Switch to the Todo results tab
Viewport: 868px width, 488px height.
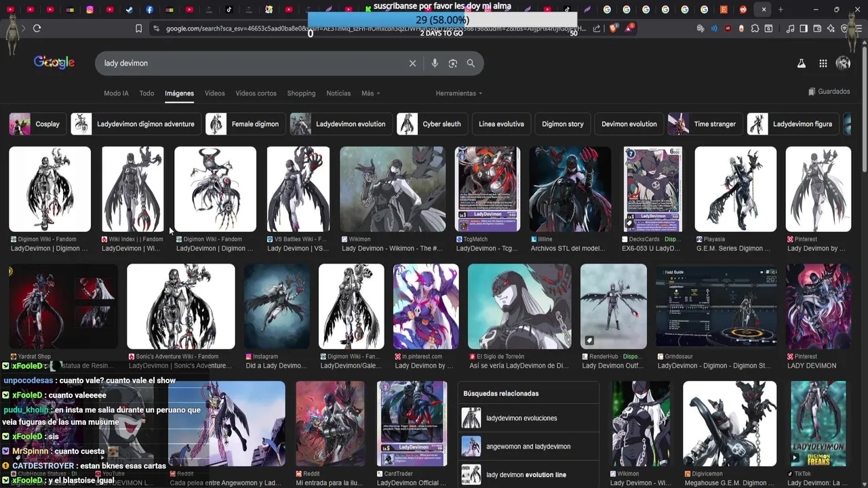pyautogui.click(x=146, y=94)
